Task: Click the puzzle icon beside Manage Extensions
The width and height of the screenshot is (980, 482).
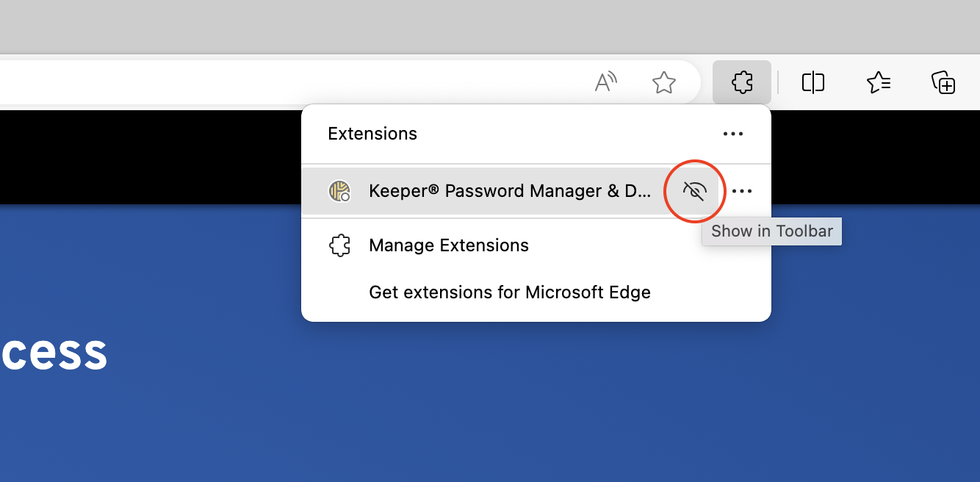Action: (339, 245)
